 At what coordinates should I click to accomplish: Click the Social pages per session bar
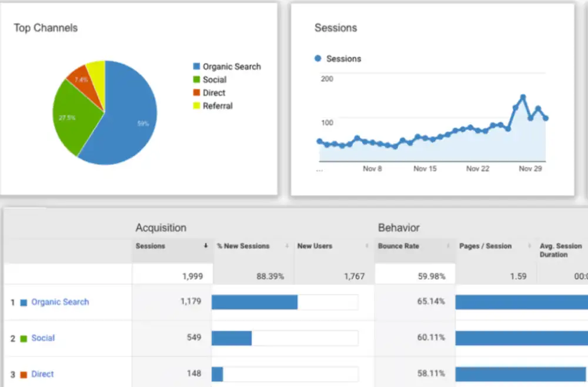click(x=522, y=338)
